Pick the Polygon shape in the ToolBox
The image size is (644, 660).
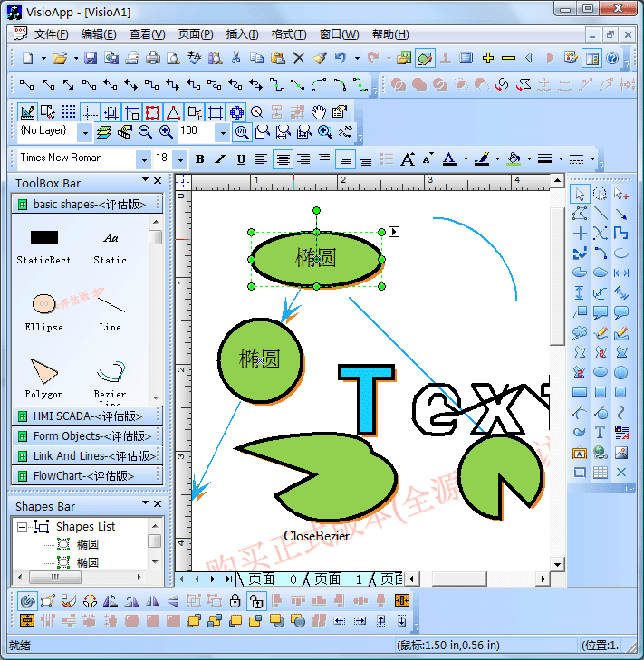(x=43, y=371)
